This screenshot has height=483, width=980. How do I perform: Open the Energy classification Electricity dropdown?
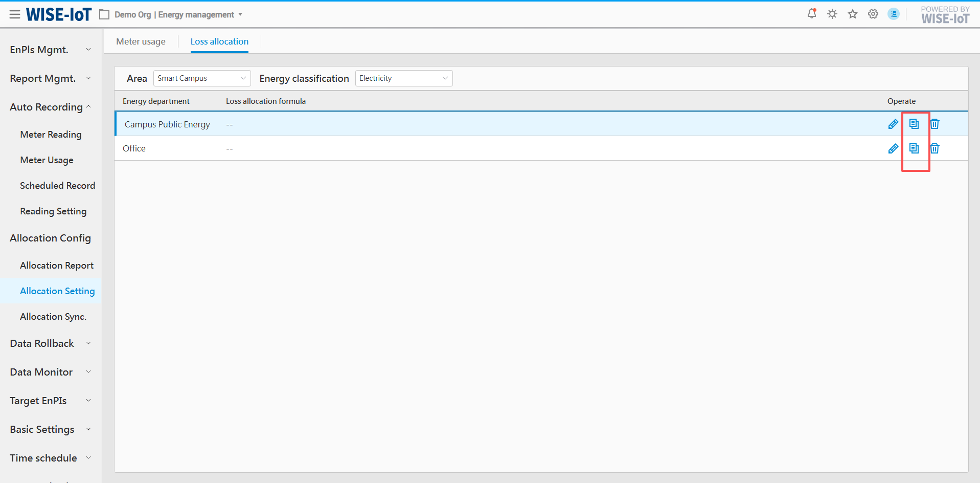tap(403, 78)
